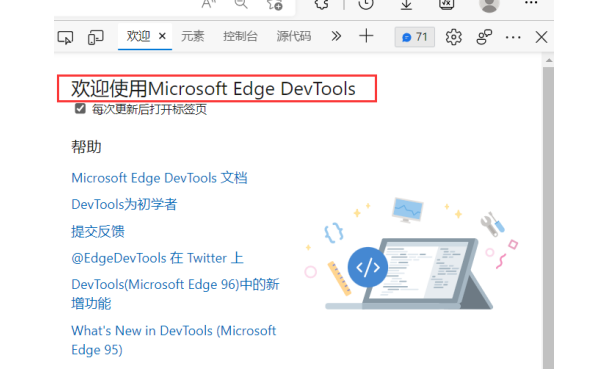The width and height of the screenshot is (589, 386).
Task: Click the vertical scrollbar thumb
Action: [x=548, y=218]
